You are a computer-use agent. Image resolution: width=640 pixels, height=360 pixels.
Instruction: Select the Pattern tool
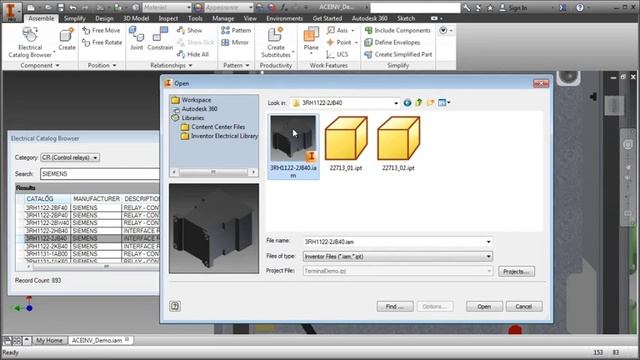(x=236, y=30)
